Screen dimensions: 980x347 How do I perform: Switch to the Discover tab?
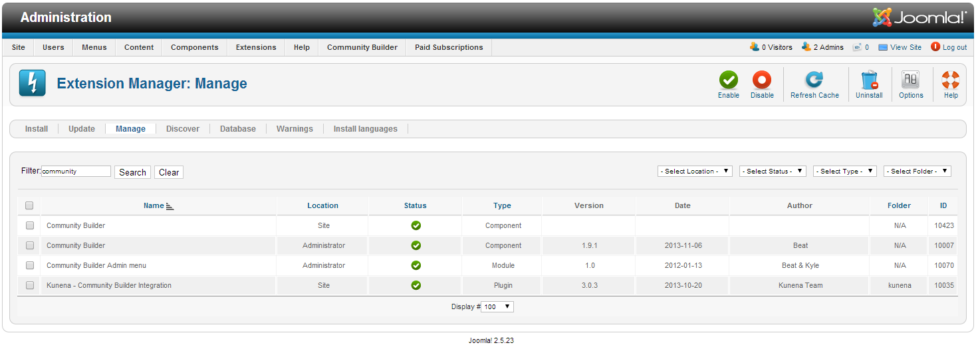(183, 129)
